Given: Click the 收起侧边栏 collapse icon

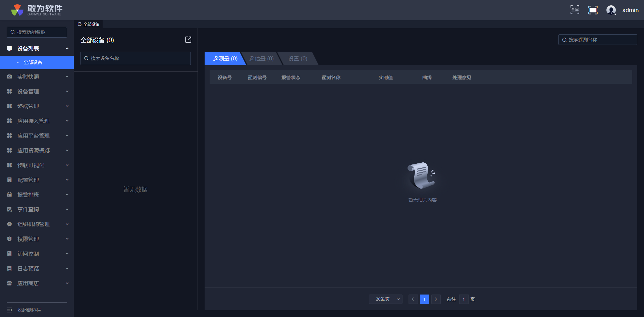Looking at the screenshot, I should point(9,310).
